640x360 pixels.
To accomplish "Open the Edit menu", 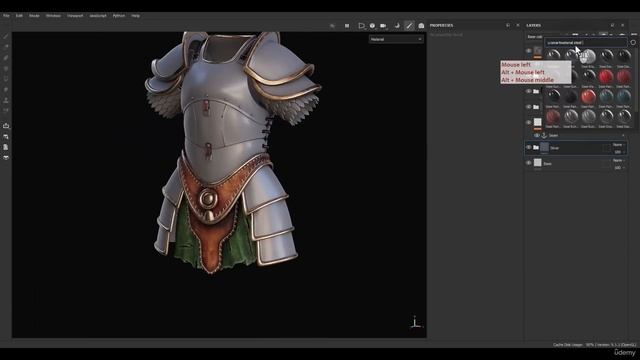I will [19, 16].
